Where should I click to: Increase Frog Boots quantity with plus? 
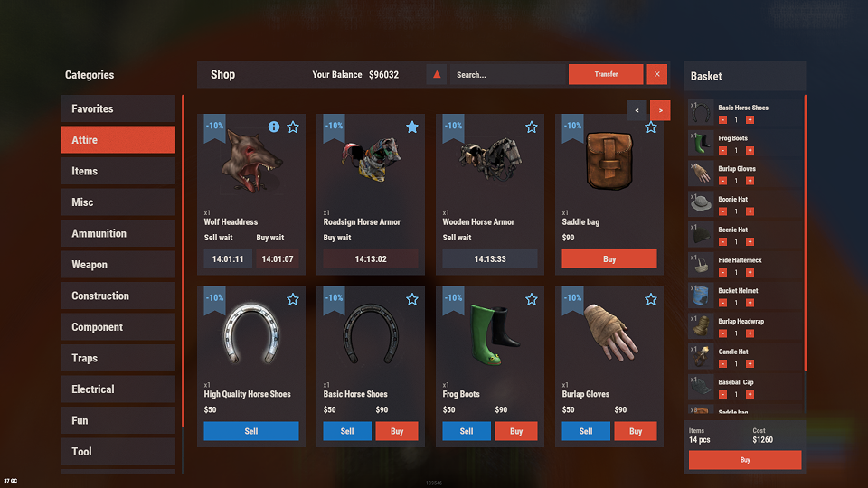pos(750,151)
